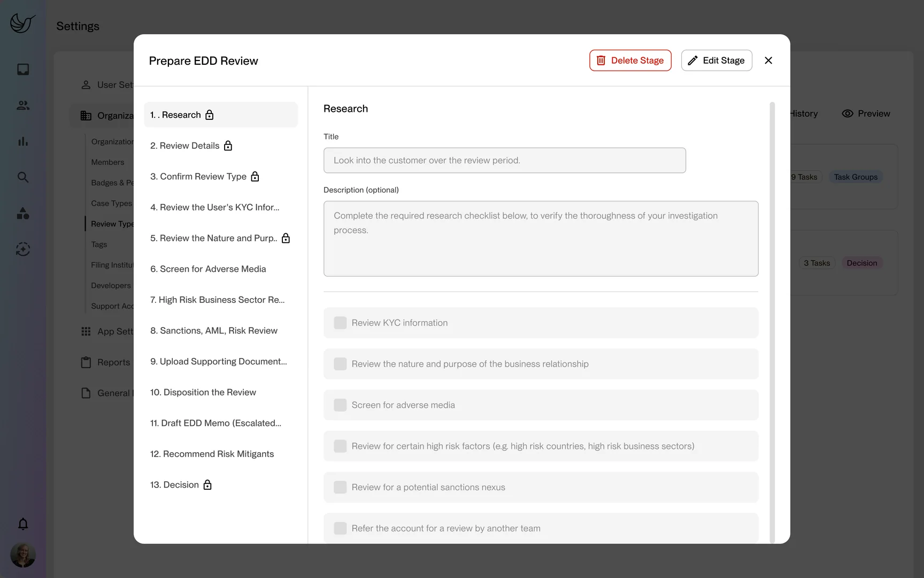Open the shapes icon in left sidebar
Viewport: 924px width, 578px height.
(x=23, y=213)
